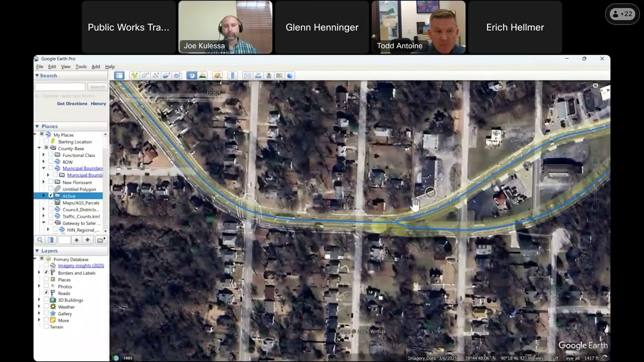
Task: Expand the ROW tree arrow
Action: tap(44, 162)
